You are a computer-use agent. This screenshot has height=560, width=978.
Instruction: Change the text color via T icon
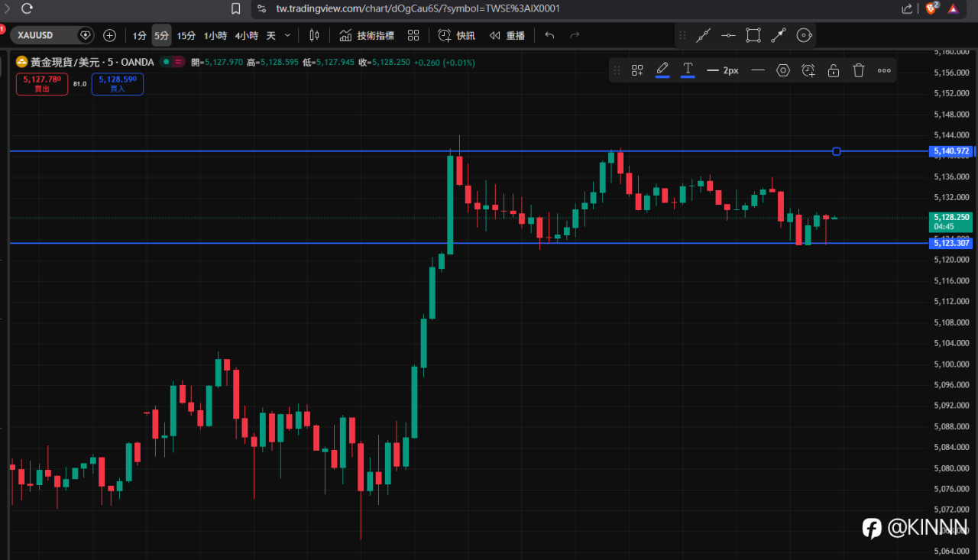688,70
